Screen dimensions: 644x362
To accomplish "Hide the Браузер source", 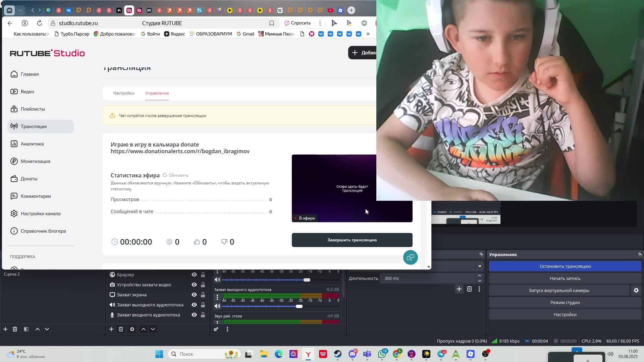I will (x=194, y=275).
